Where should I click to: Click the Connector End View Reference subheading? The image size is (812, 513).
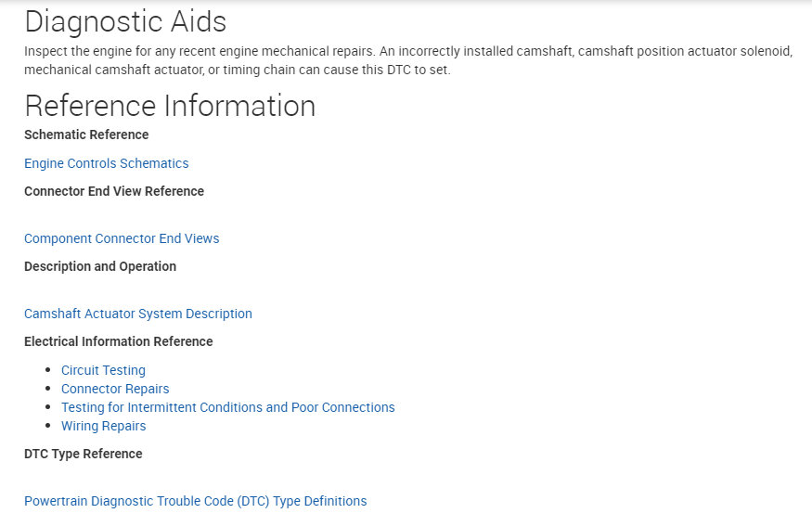click(x=114, y=191)
